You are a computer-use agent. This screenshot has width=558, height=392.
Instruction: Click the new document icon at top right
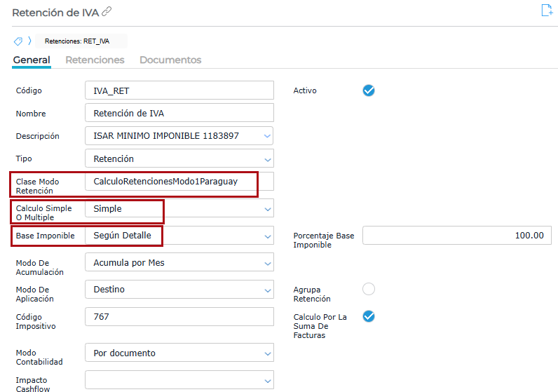click(x=547, y=10)
